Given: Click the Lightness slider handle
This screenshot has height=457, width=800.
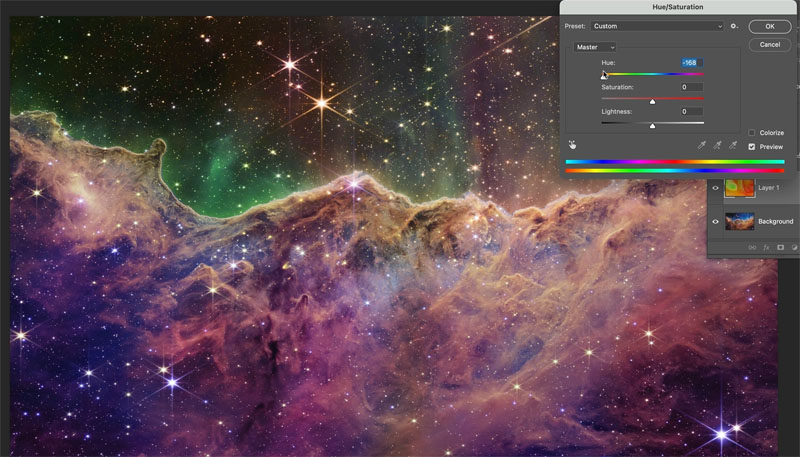Looking at the screenshot, I should coord(652,125).
